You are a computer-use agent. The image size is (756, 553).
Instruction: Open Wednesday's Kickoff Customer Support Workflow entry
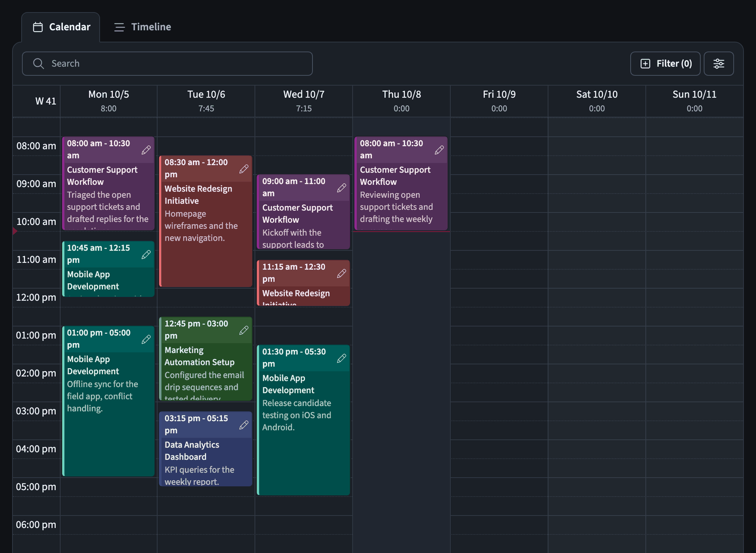pyautogui.click(x=303, y=212)
